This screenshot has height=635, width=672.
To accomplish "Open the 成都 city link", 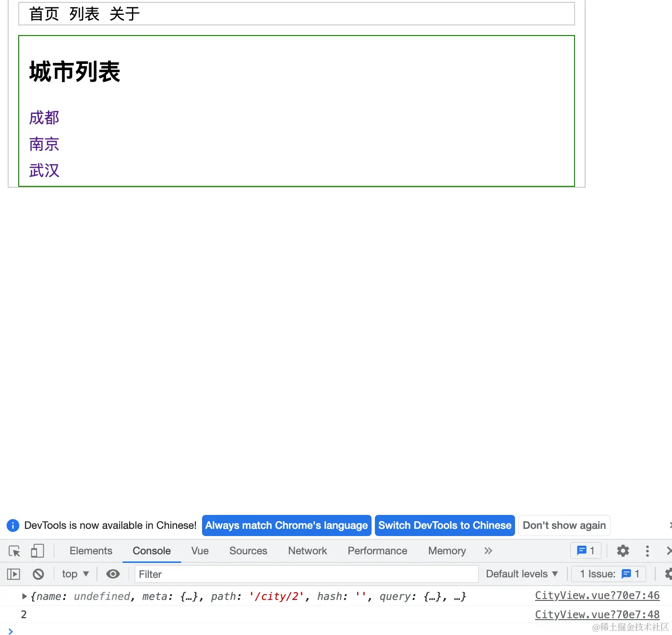I will [44, 118].
